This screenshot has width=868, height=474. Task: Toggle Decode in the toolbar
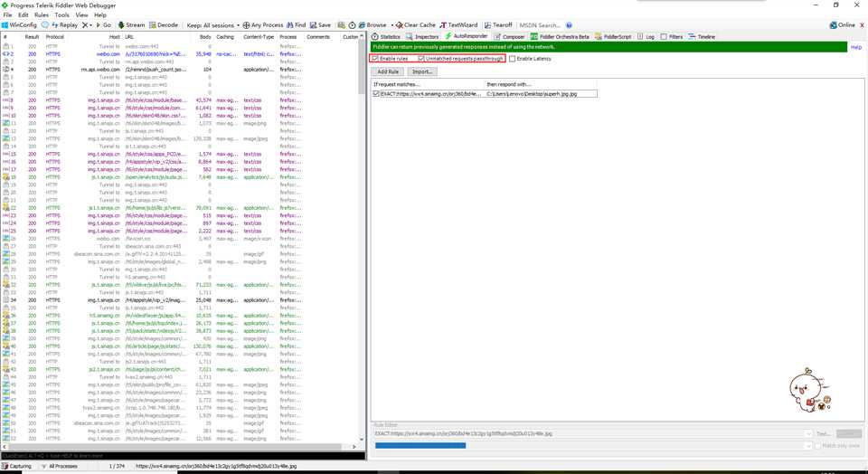[x=164, y=25]
